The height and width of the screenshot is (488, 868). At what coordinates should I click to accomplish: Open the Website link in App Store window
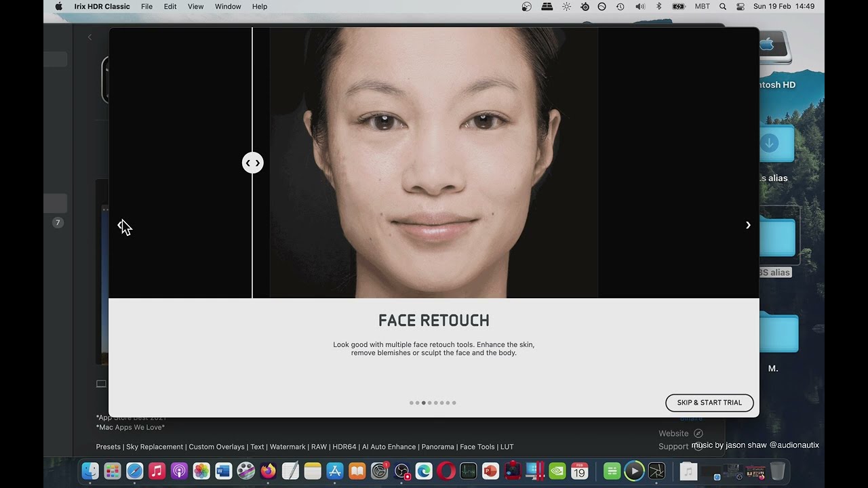point(680,434)
